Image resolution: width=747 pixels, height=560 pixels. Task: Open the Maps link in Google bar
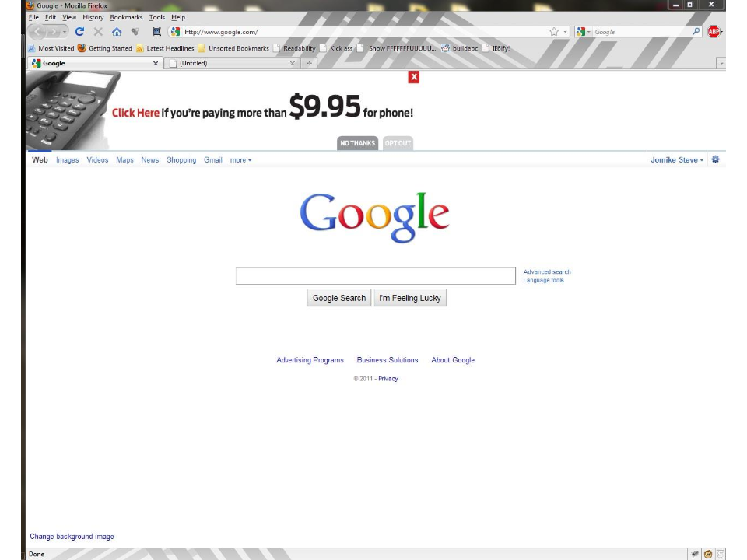[x=124, y=160]
